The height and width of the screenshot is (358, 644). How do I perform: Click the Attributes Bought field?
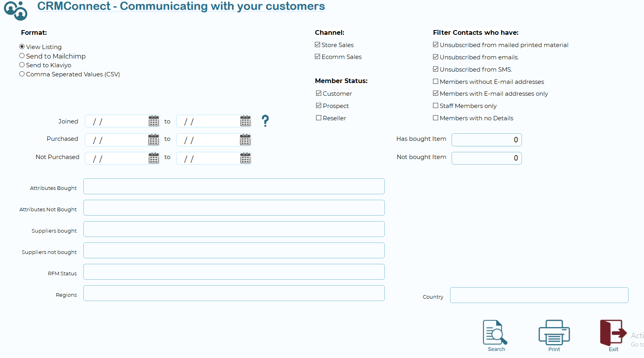[234, 186]
